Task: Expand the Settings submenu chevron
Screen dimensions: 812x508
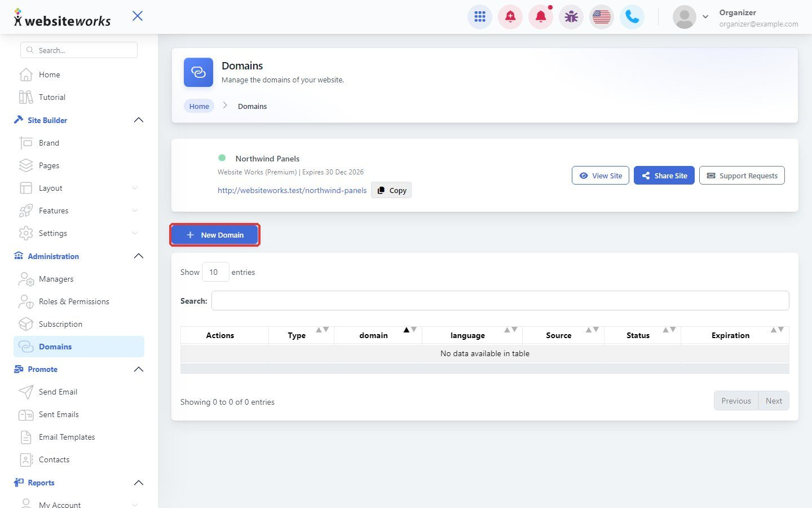Action: [x=135, y=233]
